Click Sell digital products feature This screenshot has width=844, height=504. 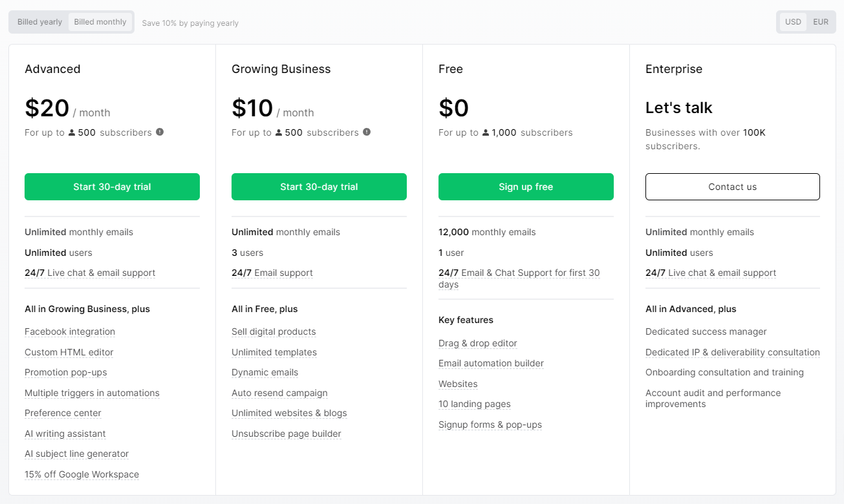(x=274, y=331)
